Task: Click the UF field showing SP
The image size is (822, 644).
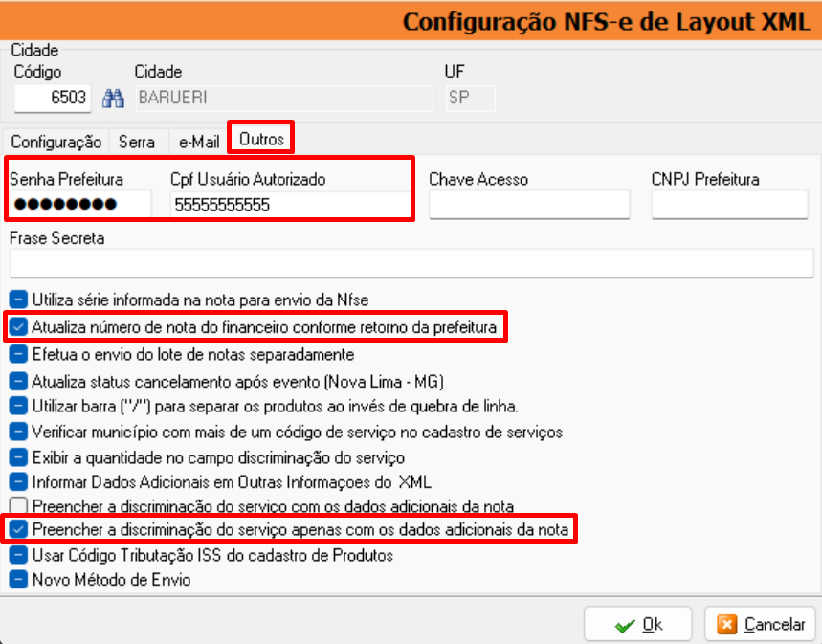Action: coord(470,98)
